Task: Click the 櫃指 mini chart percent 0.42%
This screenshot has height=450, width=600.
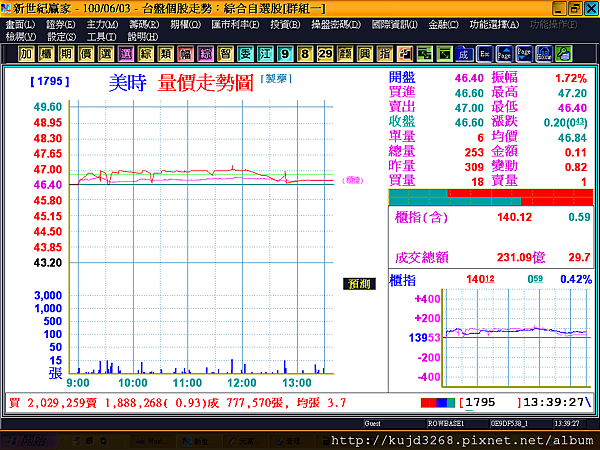Action: click(x=576, y=279)
